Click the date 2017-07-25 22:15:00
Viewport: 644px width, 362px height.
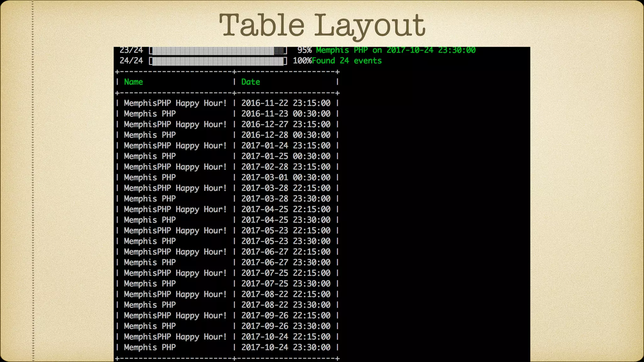pyautogui.click(x=286, y=273)
